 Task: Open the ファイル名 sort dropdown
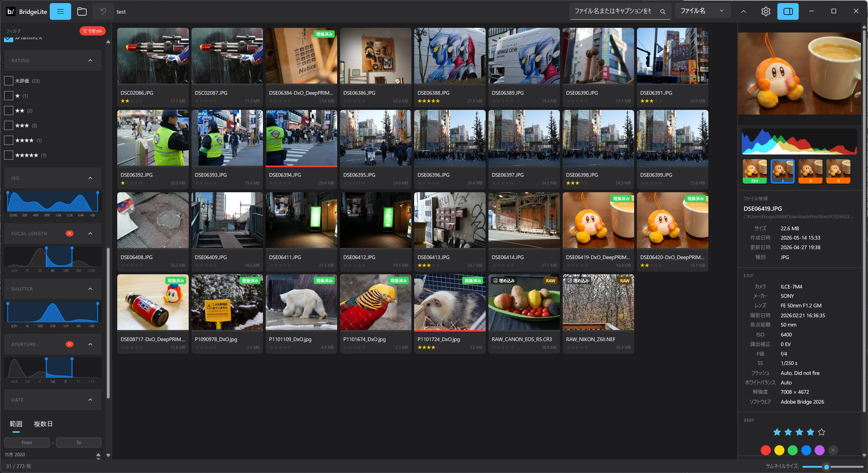pyautogui.click(x=703, y=11)
